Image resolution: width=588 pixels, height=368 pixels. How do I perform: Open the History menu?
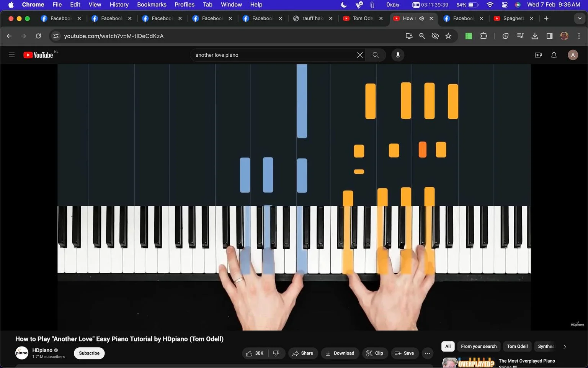point(119,5)
